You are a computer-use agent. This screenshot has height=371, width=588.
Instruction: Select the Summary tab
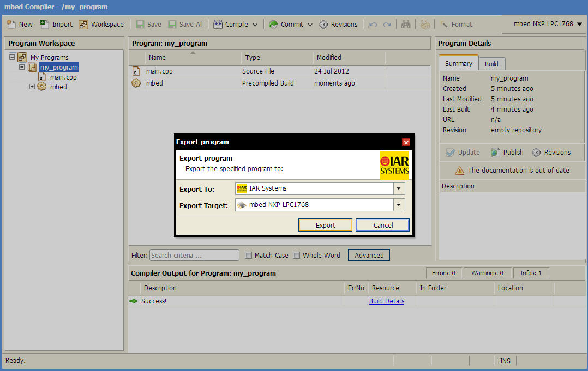point(458,63)
